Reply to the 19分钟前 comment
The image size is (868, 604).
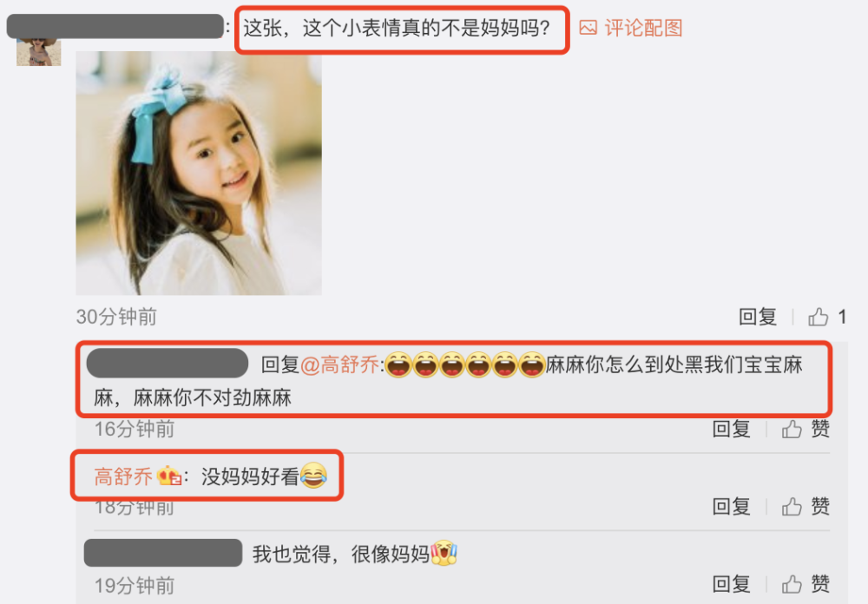coord(731,583)
